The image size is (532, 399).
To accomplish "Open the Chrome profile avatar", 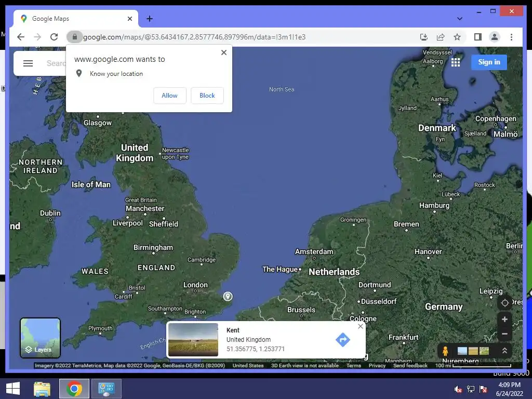I will click(x=495, y=37).
